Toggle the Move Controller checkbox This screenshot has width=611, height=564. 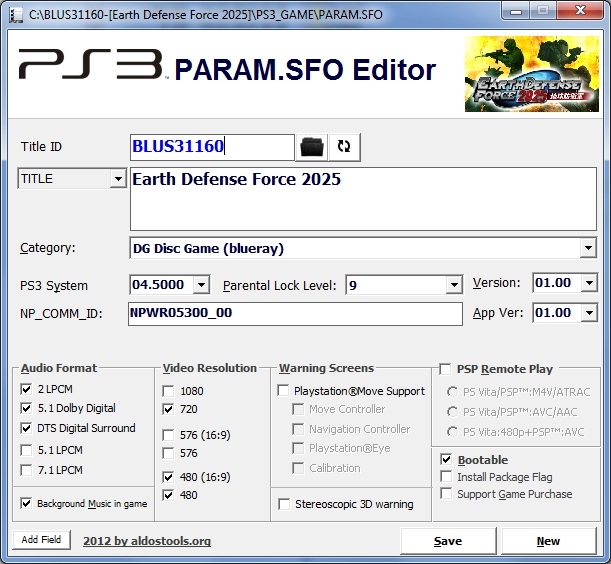point(298,409)
